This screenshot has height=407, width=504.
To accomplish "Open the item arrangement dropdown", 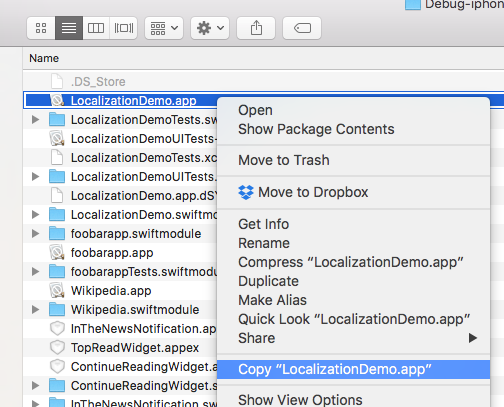I will 164,28.
